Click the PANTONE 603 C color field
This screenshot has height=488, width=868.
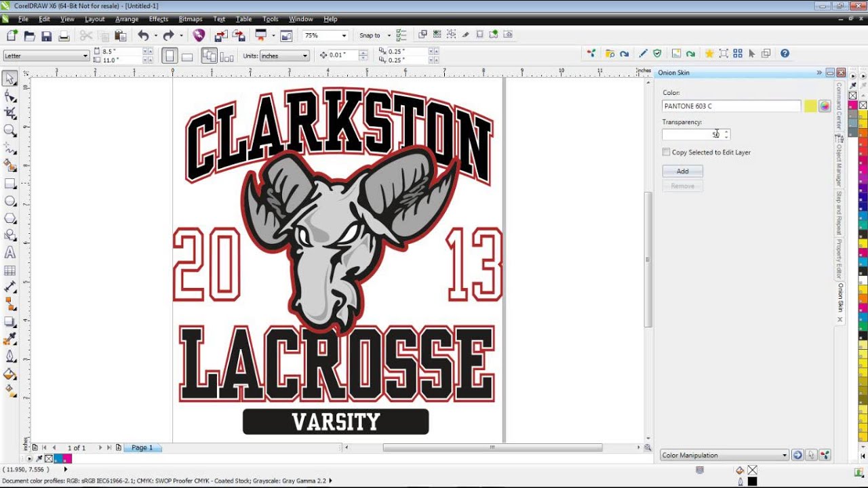[x=732, y=106]
